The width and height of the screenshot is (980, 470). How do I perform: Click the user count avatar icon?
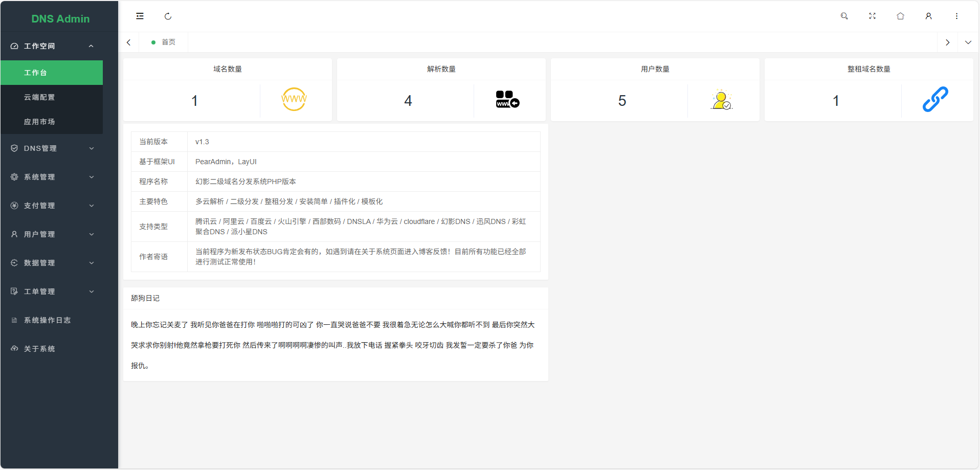[722, 100]
